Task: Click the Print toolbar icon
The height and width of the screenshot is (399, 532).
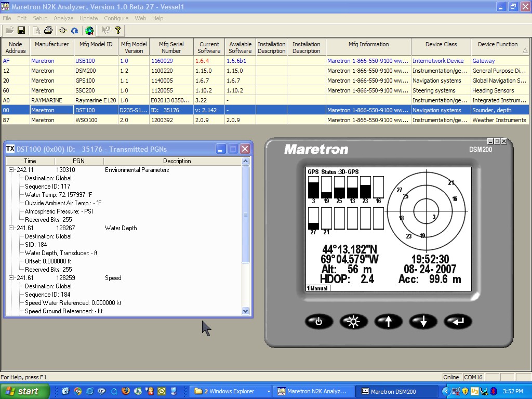Action: coord(48,31)
